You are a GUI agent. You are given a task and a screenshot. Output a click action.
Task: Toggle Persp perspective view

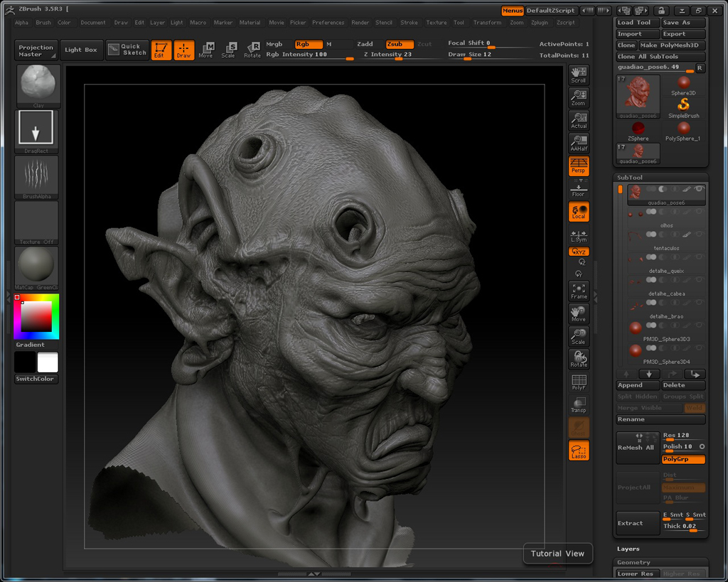pyautogui.click(x=579, y=166)
